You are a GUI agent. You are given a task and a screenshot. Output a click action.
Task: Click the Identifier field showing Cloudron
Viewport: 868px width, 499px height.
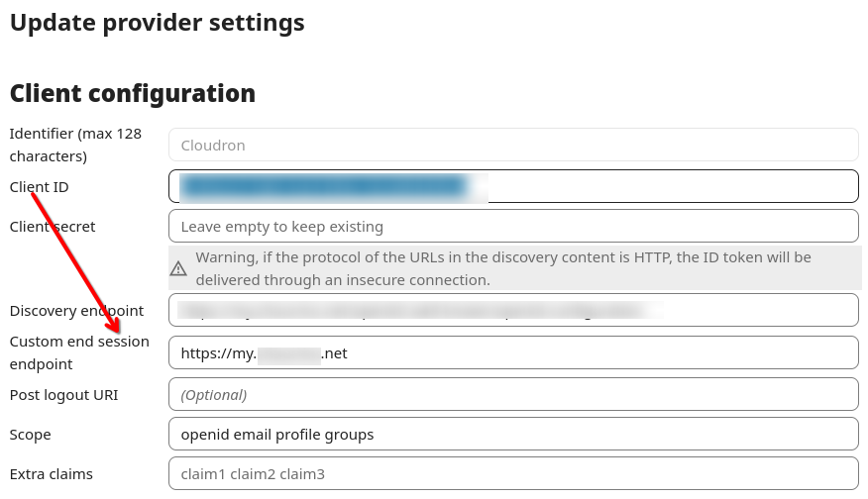[512, 145]
